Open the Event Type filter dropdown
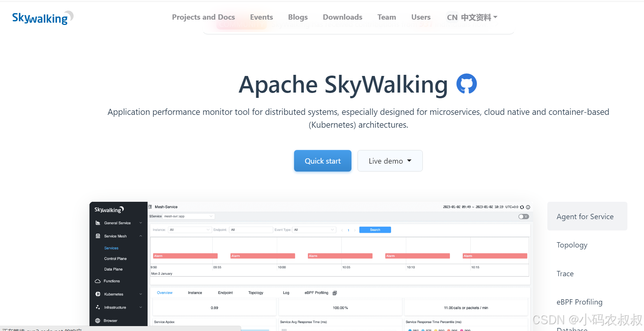The image size is (644, 331). [315, 230]
